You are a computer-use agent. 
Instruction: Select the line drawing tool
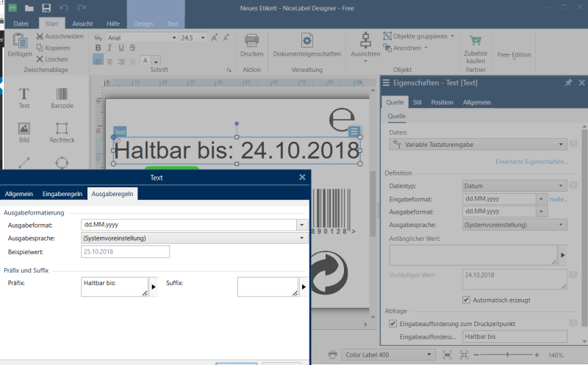24,162
